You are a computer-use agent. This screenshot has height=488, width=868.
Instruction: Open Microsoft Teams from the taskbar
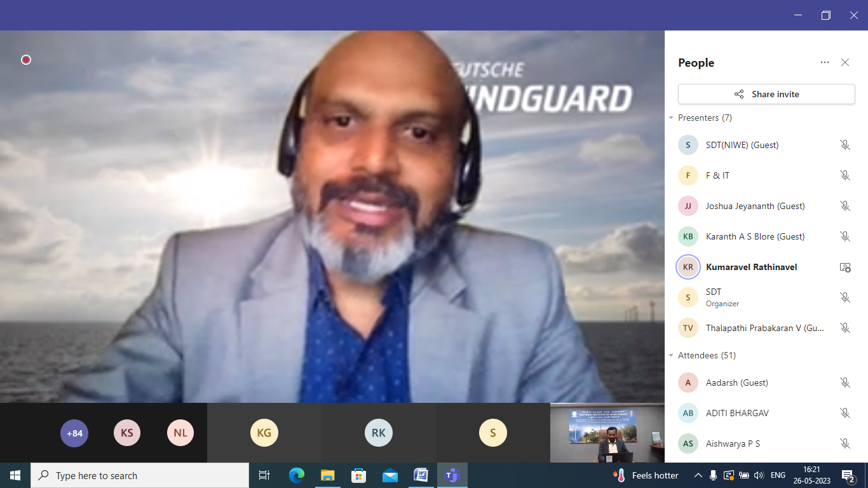coord(452,475)
